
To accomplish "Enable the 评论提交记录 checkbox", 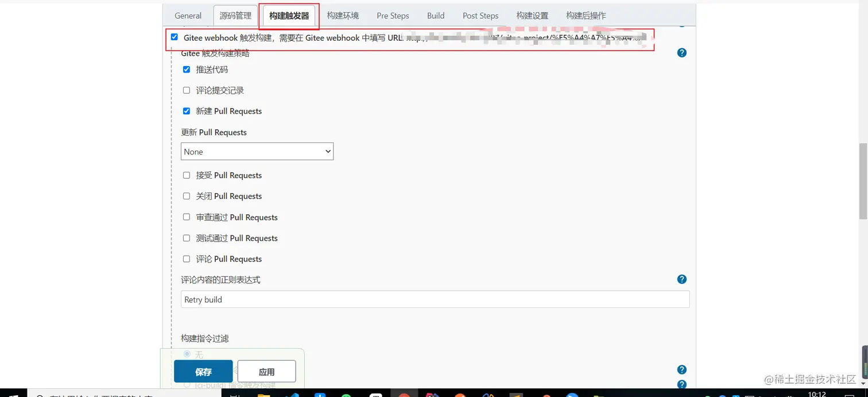I will tap(187, 90).
